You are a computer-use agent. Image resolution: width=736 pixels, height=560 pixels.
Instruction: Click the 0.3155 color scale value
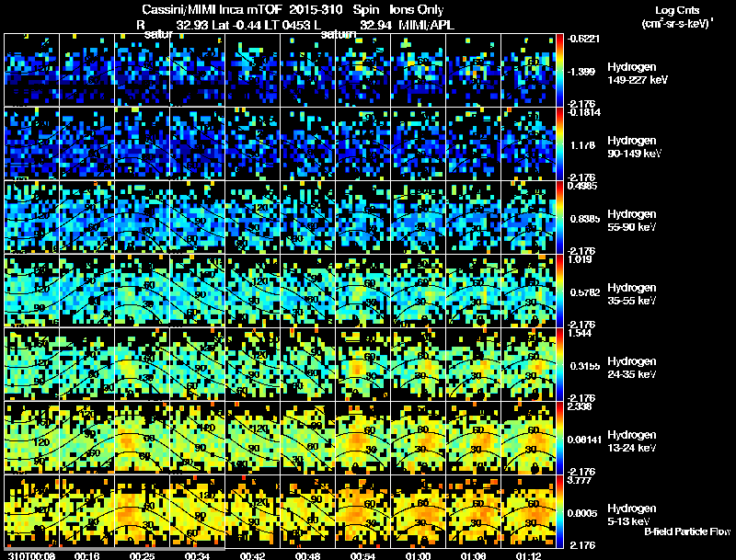pyautogui.click(x=585, y=366)
